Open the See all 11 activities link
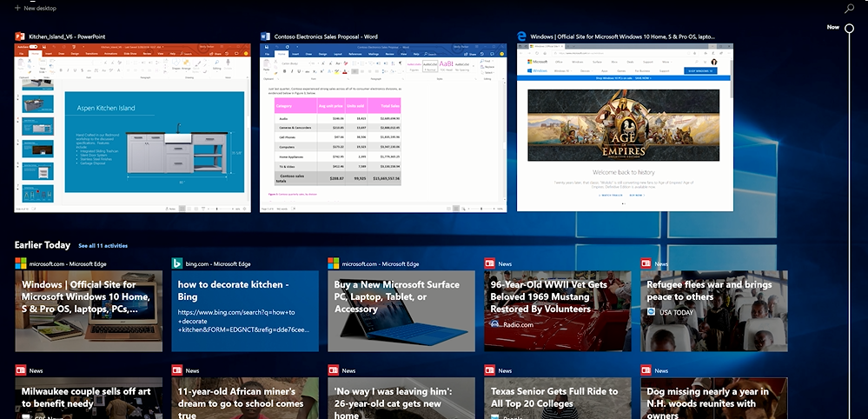Viewport: 868px width, 419px height. point(103,246)
